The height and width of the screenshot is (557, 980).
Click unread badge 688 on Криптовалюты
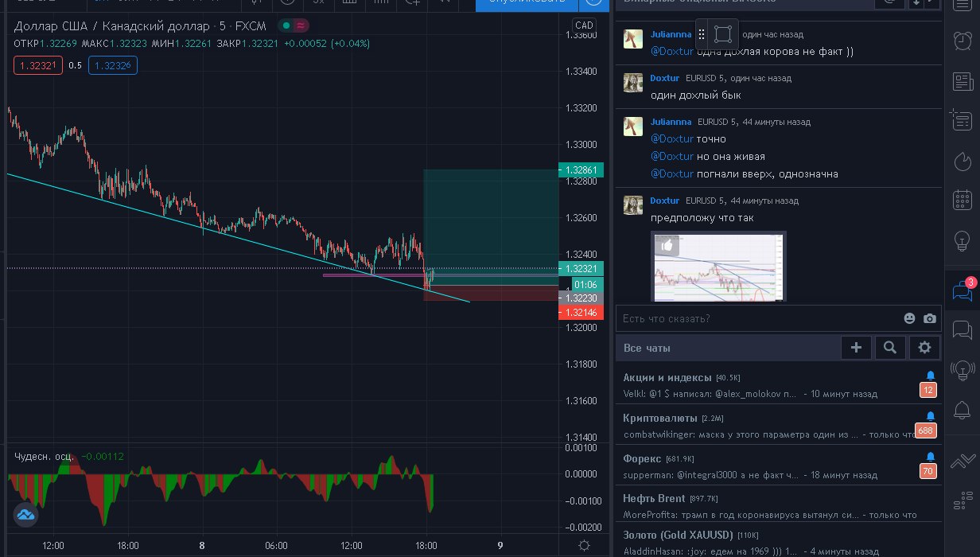[926, 430]
